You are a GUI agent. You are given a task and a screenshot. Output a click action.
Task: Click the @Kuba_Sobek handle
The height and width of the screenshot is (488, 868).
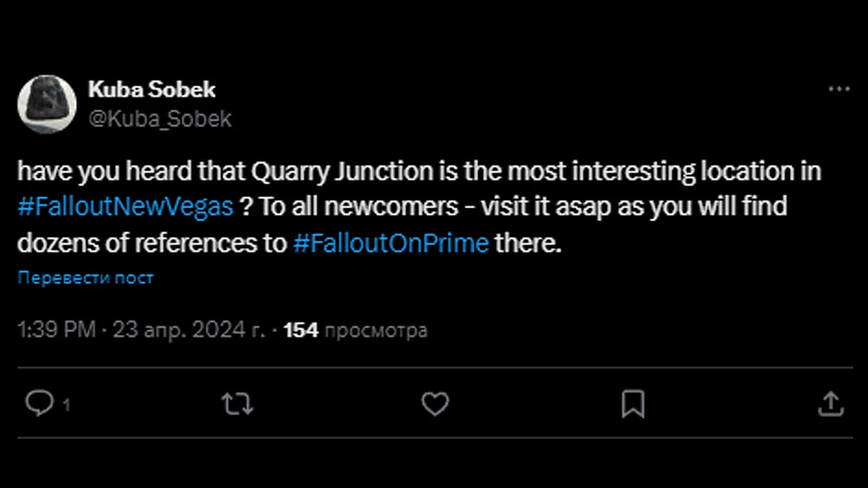[x=159, y=119]
